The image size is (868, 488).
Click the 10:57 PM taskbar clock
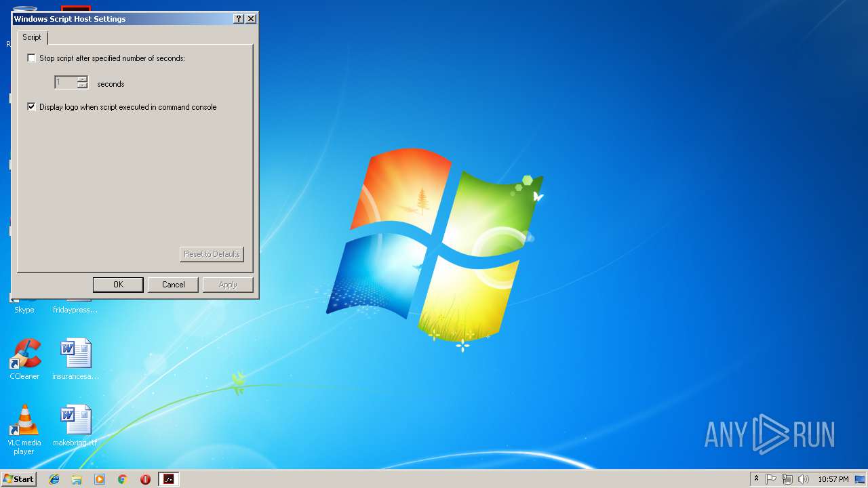coord(833,479)
